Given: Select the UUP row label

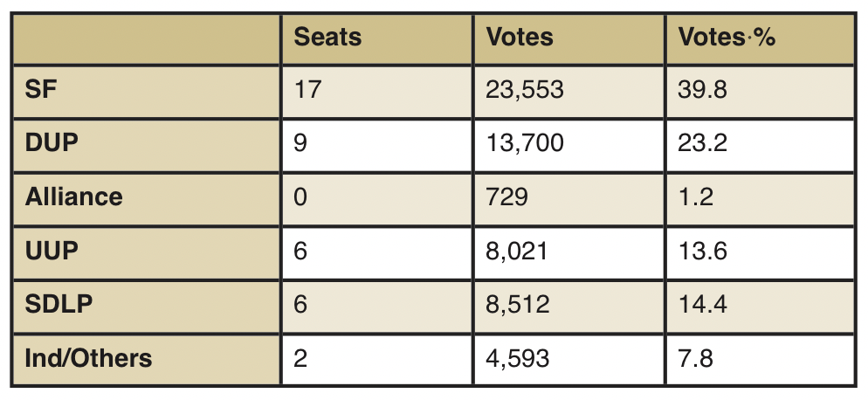Looking at the screenshot, I should pyautogui.click(x=52, y=251).
